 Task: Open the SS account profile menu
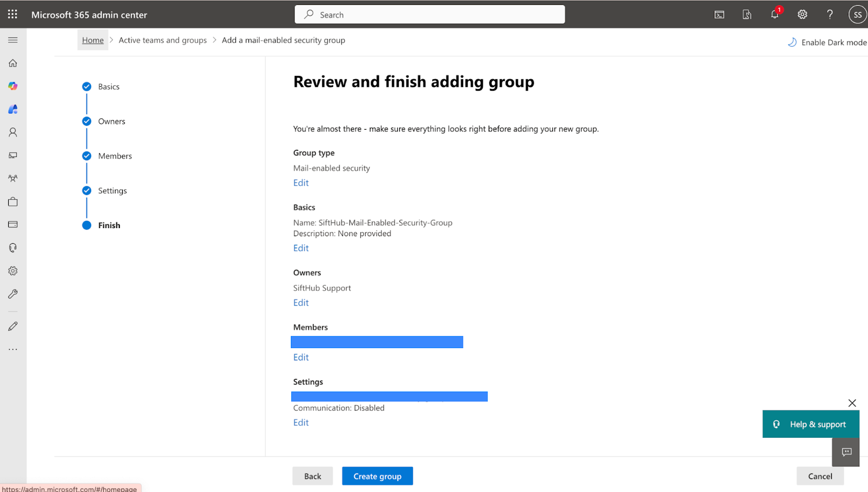pyautogui.click(x=857, y=15)
